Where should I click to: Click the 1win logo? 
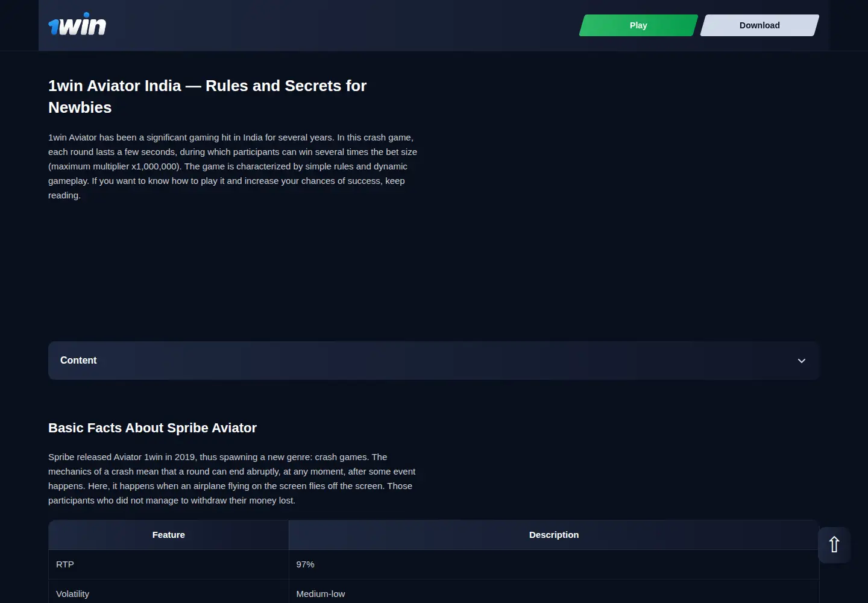click(77, 25)
